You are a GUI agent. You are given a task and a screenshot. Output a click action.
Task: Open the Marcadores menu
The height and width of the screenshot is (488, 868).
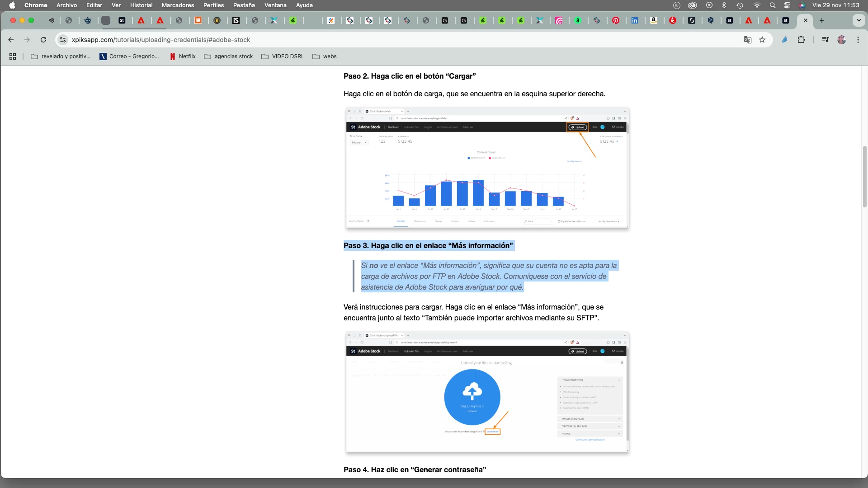178,5
